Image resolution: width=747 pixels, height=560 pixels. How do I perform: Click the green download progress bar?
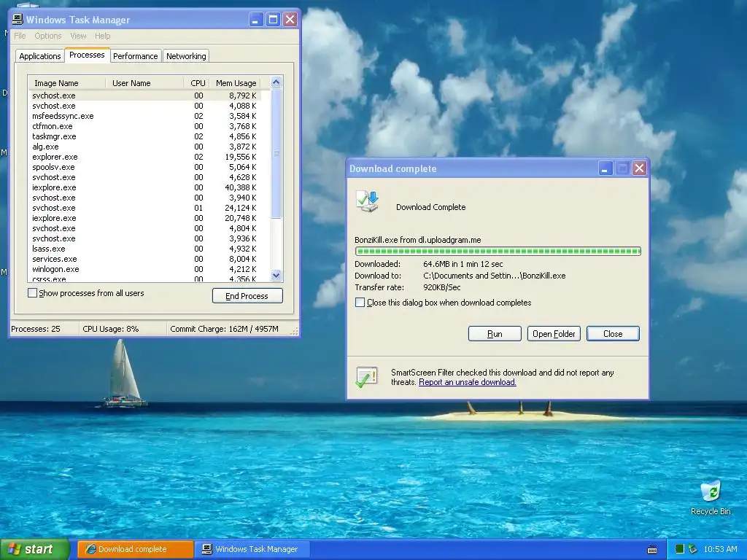[498, 251]
